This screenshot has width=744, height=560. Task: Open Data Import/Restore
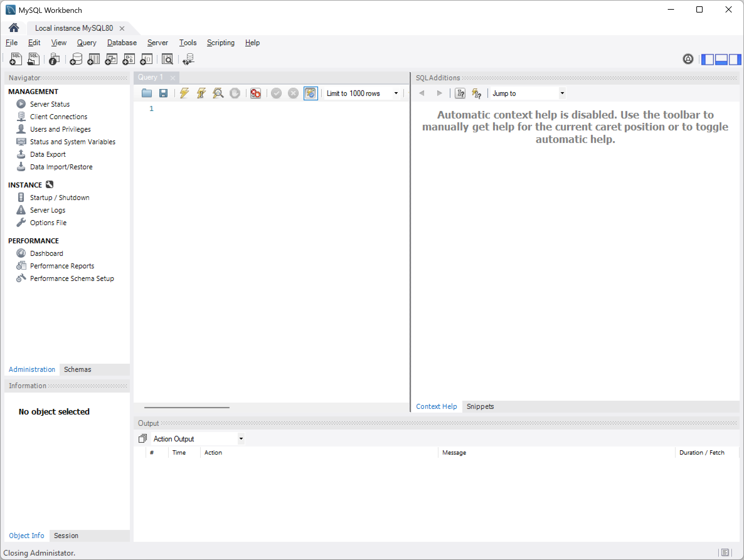(61, 167)
